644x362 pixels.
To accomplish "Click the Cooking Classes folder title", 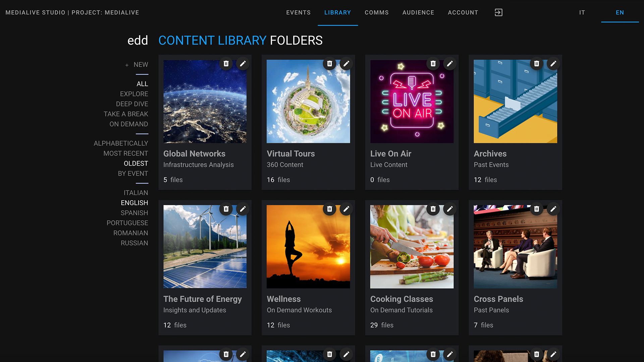I will [x=401, y=299].
